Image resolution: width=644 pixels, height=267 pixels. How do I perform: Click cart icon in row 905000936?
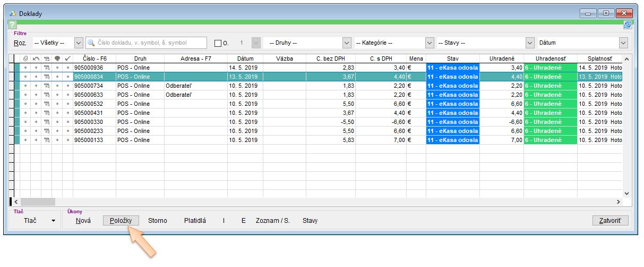(x=46, y=68)
